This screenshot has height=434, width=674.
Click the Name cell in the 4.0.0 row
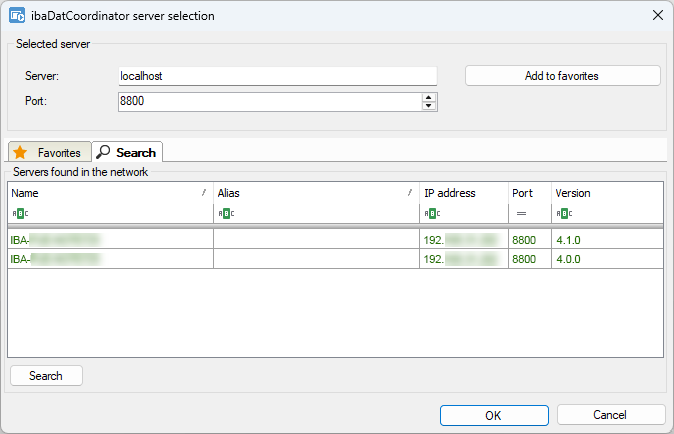[110, 259]
